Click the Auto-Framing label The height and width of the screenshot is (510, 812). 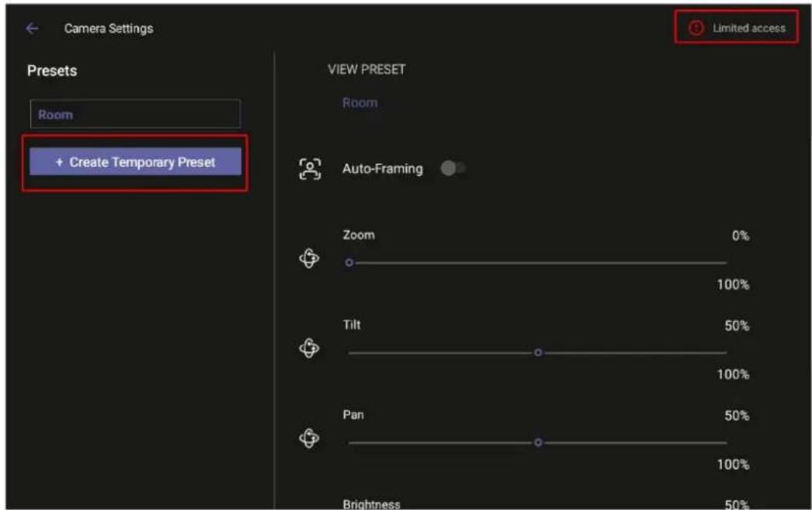point(383,168)
